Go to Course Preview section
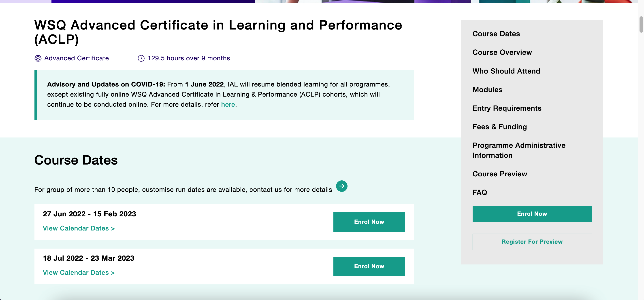644x300 pixels. [x=500, y=174]
